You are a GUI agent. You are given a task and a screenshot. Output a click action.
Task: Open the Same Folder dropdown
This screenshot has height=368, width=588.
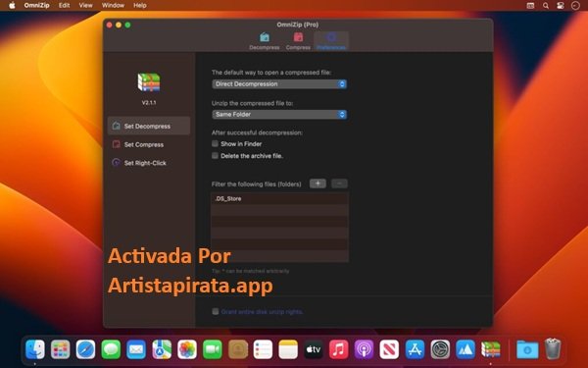click(279, 114)
